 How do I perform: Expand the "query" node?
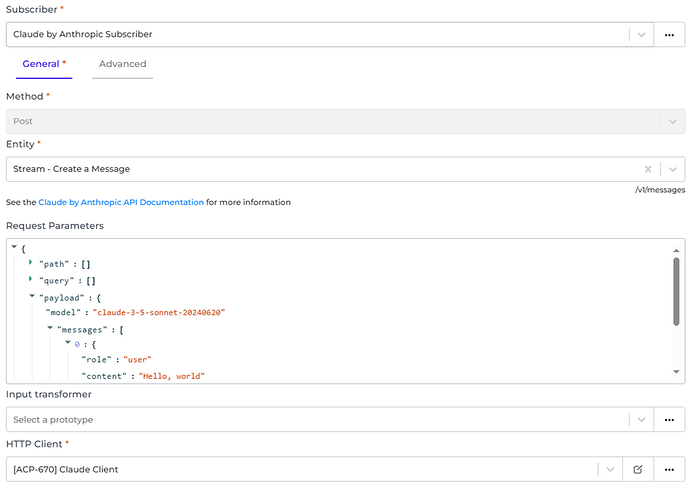[x=30, y=278]
